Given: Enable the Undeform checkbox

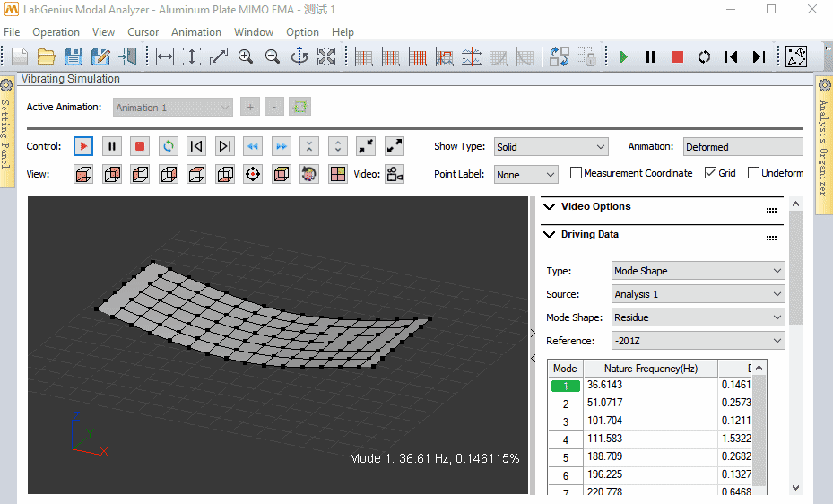Looking at the screenshot, I should pos(753,172).
